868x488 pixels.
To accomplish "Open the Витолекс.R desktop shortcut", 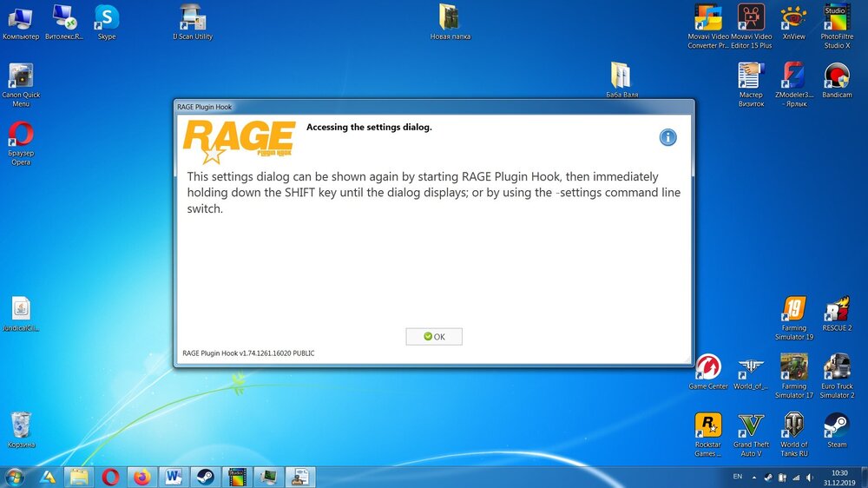I will (x=64, y=23).
